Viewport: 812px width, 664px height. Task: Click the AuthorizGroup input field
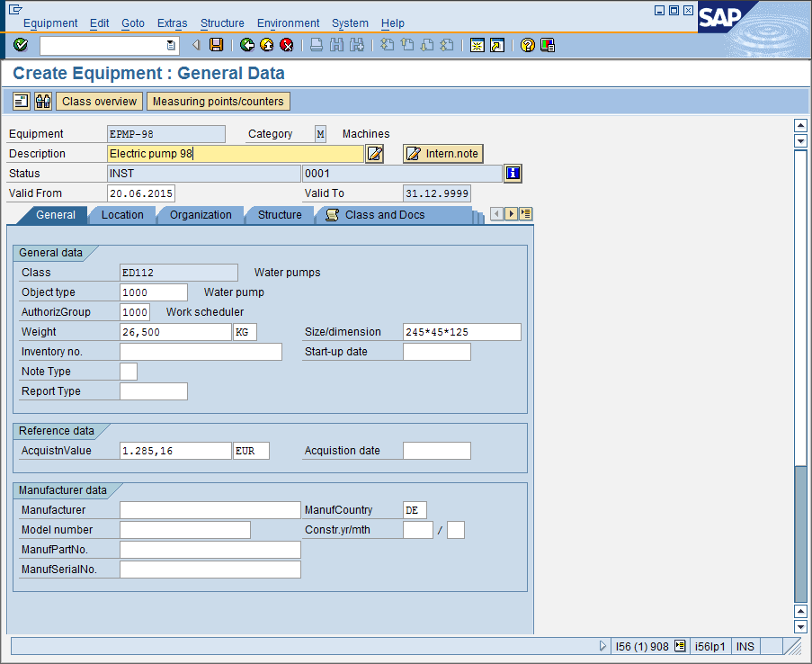135,312
